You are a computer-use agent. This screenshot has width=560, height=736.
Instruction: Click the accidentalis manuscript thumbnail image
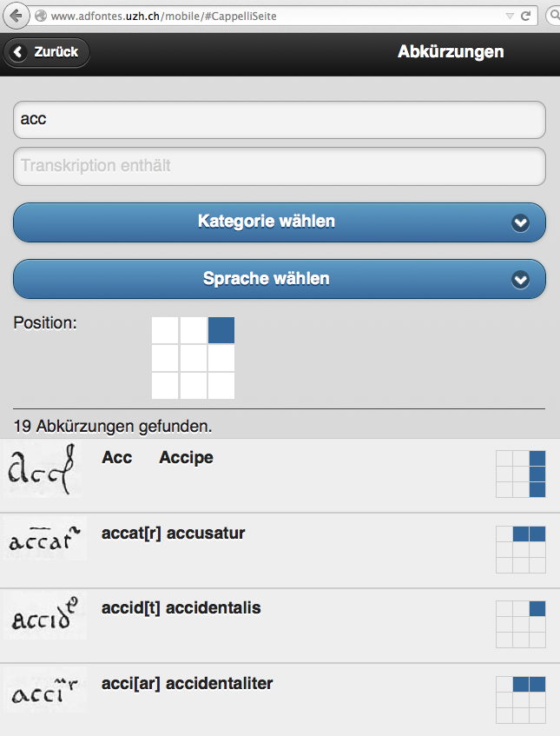(44, 615)
